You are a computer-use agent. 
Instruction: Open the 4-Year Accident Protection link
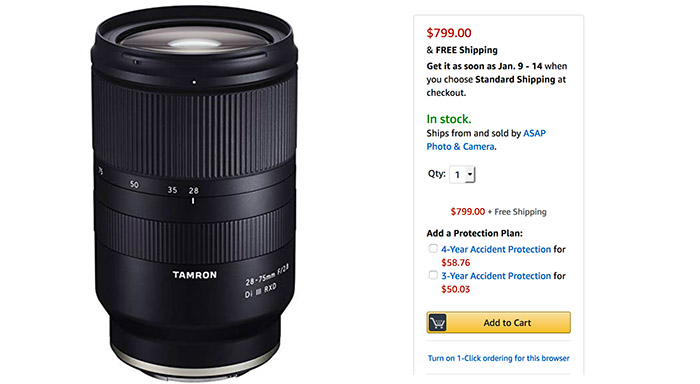(496, 249)
